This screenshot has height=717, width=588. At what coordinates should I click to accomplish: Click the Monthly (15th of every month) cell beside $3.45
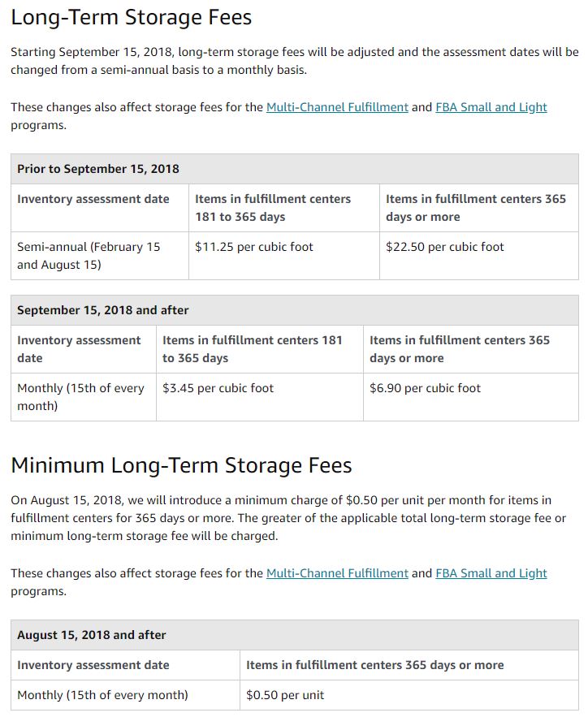pyautogui.click(x=80, y=397)
